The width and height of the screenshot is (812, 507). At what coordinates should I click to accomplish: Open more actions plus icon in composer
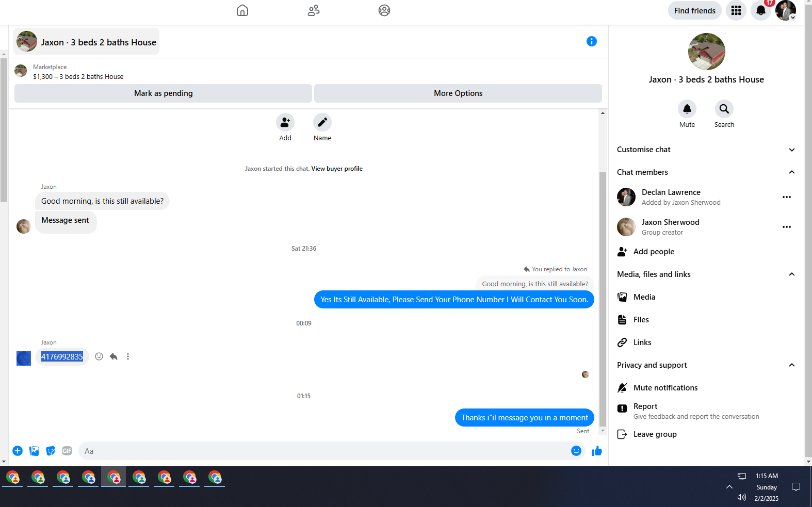(x=18, y=451)
